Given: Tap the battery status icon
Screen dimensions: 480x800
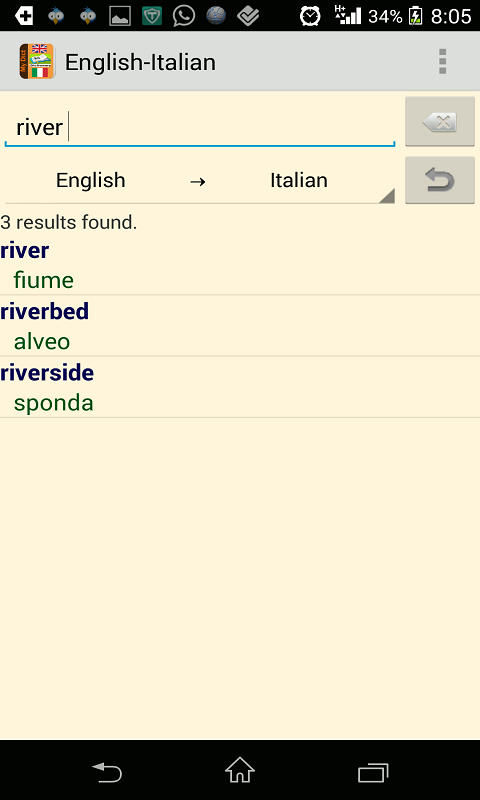Looking at the screenshot, I should tap(416, 16).
